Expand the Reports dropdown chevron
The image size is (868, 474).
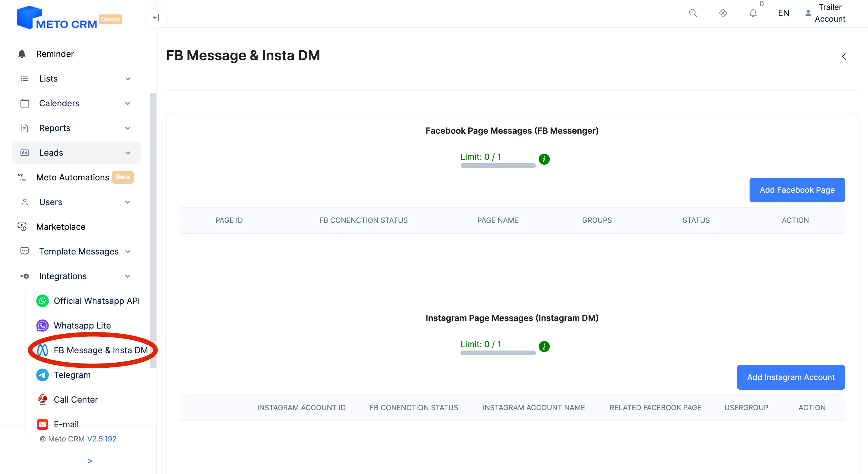click(128, 128)
